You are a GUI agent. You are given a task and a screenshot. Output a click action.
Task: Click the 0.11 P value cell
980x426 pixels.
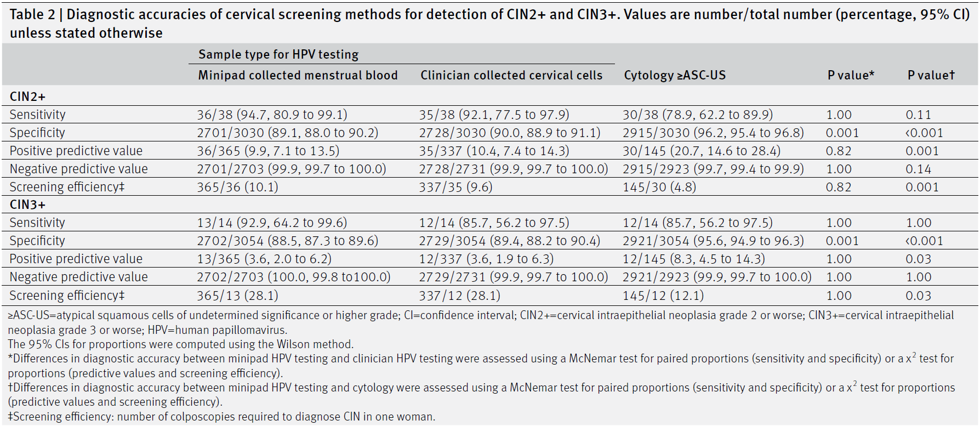918,115
